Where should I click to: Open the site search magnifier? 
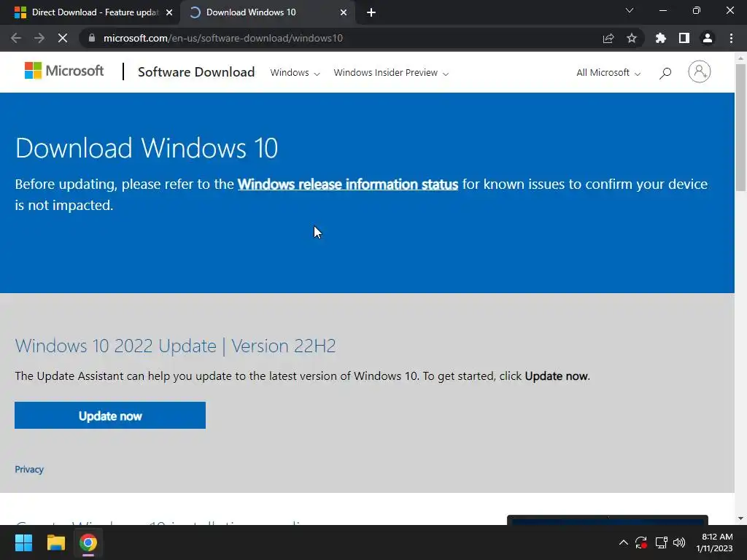665,73
